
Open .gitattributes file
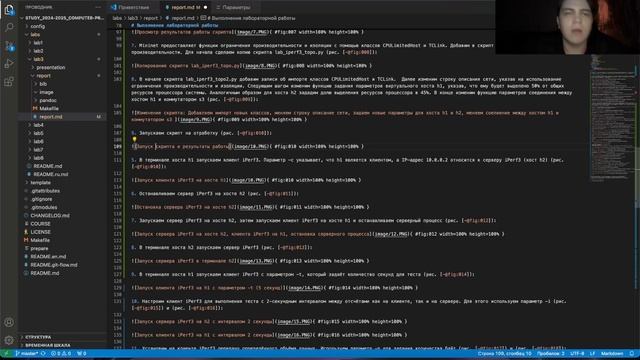tap(45, 191)
